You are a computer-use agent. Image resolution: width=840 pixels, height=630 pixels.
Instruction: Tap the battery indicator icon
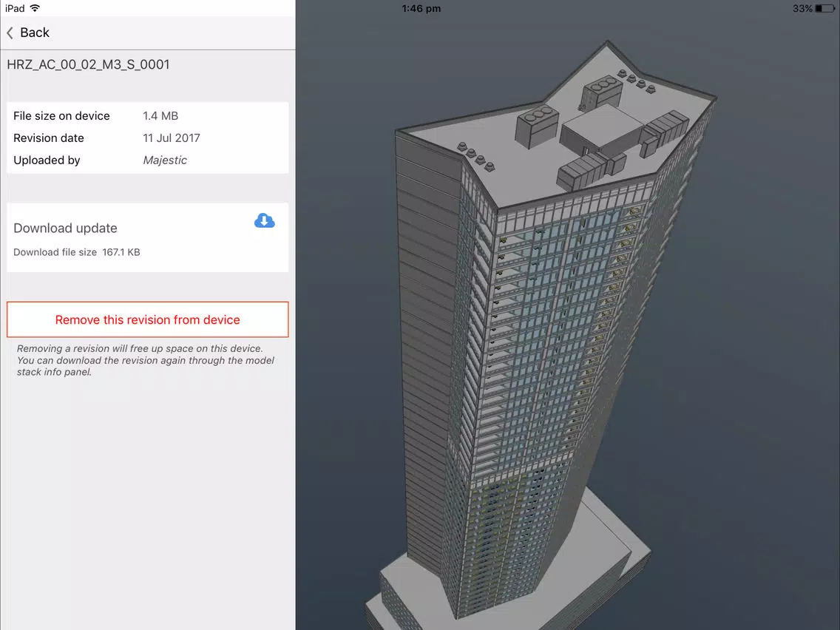[825, 8]
